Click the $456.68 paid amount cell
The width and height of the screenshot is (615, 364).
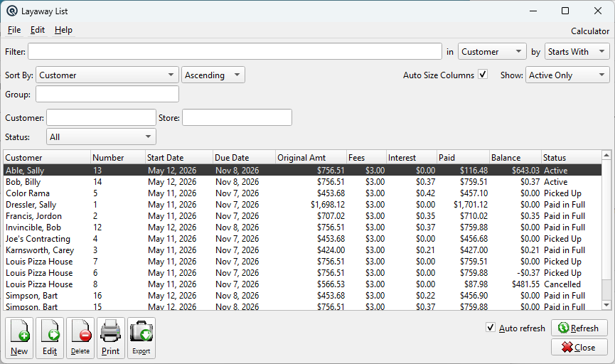pyautogui.click(x=474, y=238)
